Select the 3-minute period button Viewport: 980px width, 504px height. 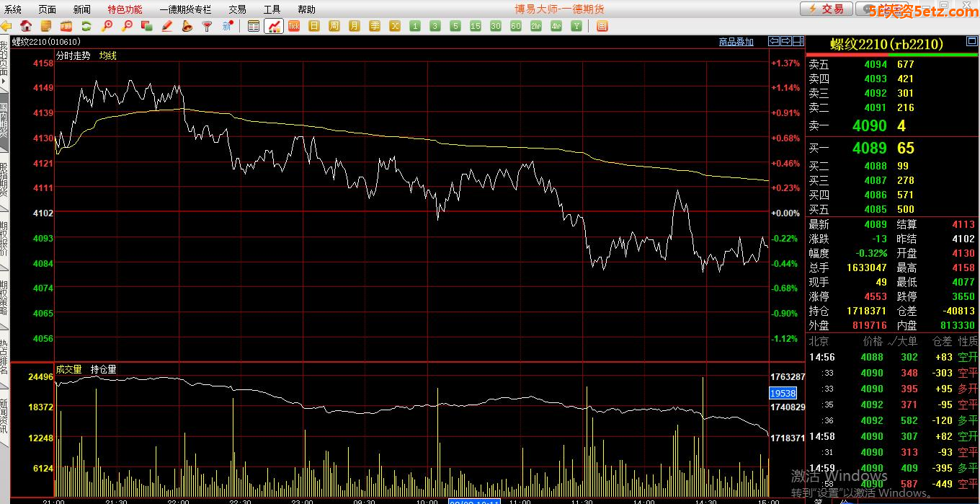point(435,26)
